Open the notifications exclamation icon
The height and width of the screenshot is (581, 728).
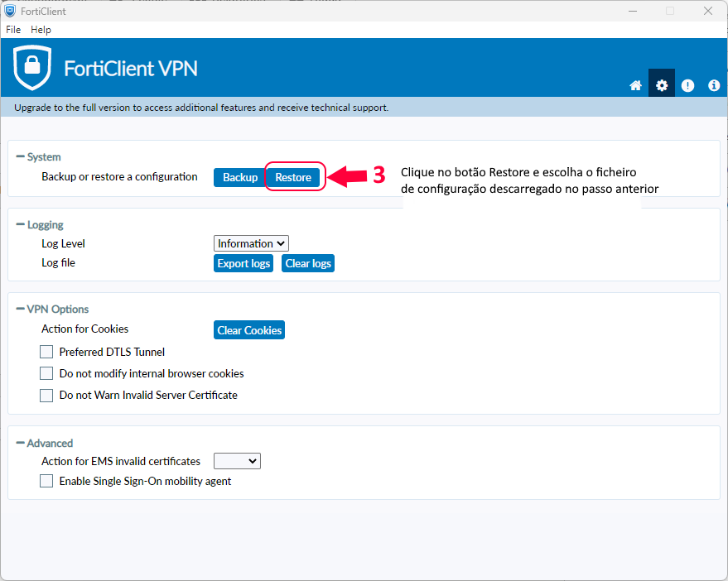[x=687, y=85]
